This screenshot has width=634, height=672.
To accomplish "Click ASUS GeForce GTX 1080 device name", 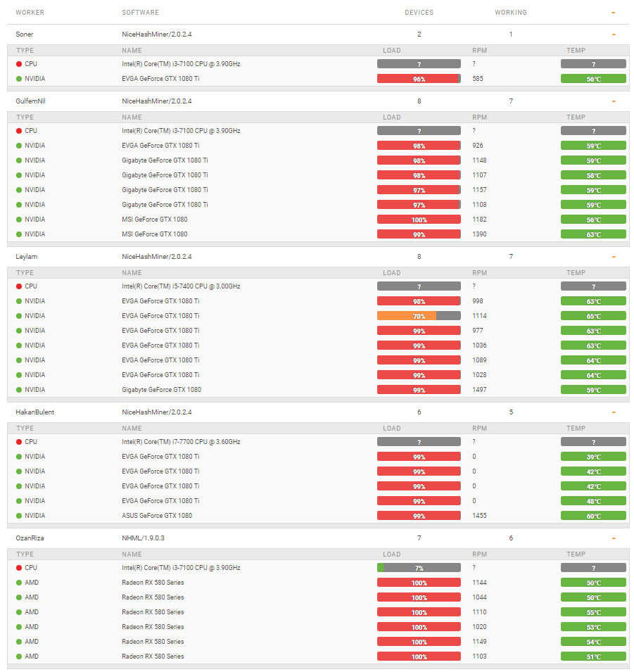I will (157, 516).
